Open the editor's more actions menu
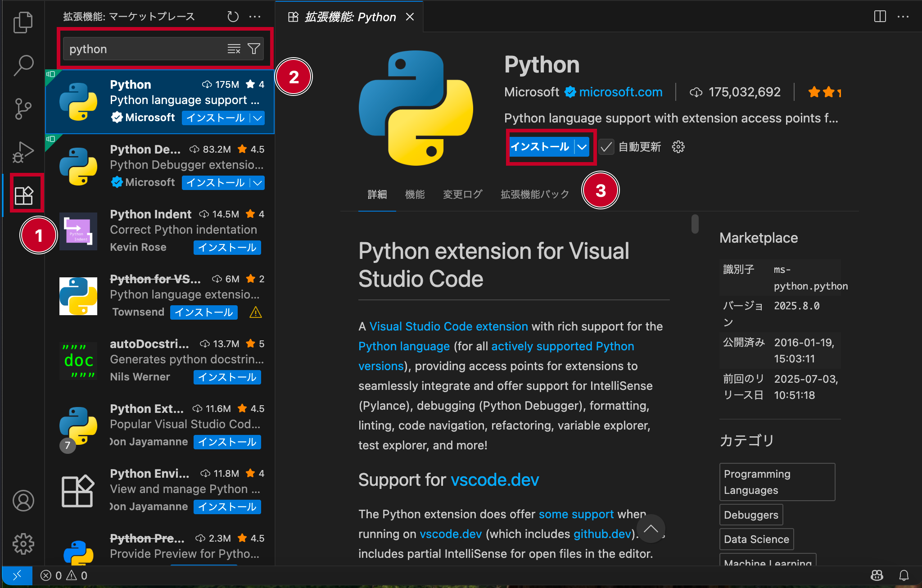922x588 pixels. click(903, 17)
